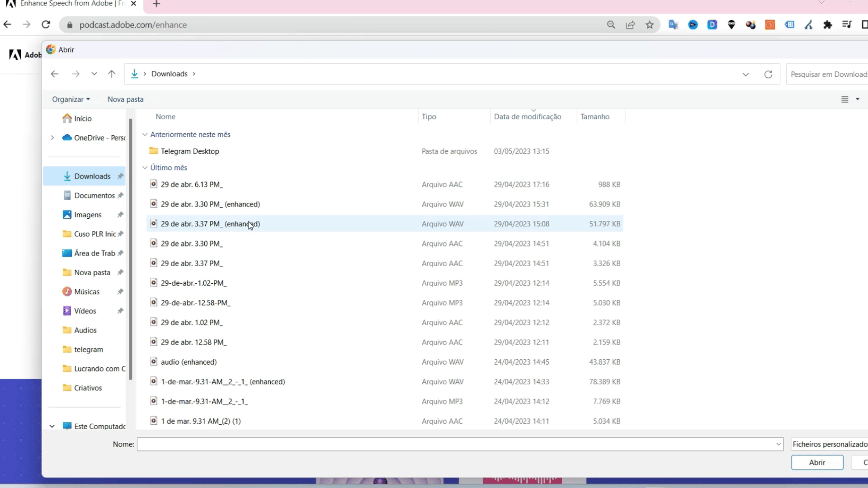Screen dimensions: 868x488
Task: Click the zoom magnifier icon in address bar
Action: (x=611, y=25)
